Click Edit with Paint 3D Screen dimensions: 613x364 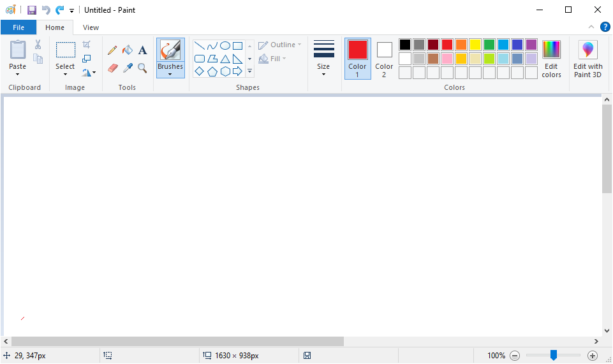pyautogui.click(x=588, y=59)
